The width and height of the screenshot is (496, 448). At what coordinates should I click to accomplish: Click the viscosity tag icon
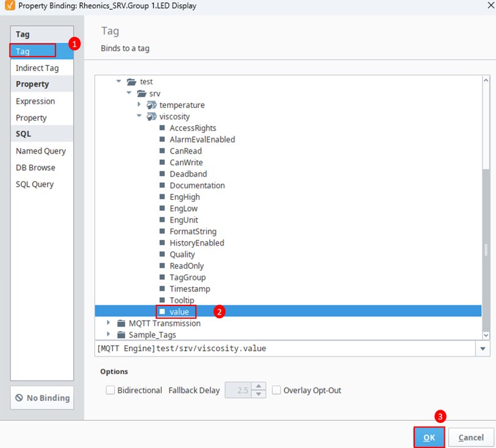pyautogui.click(x=151, y=116)
